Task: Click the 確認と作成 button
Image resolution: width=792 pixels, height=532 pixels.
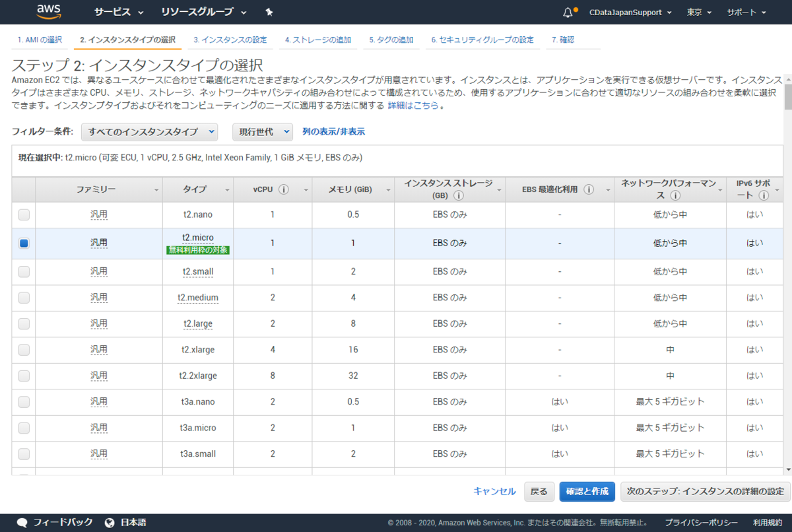Action: 587,491
